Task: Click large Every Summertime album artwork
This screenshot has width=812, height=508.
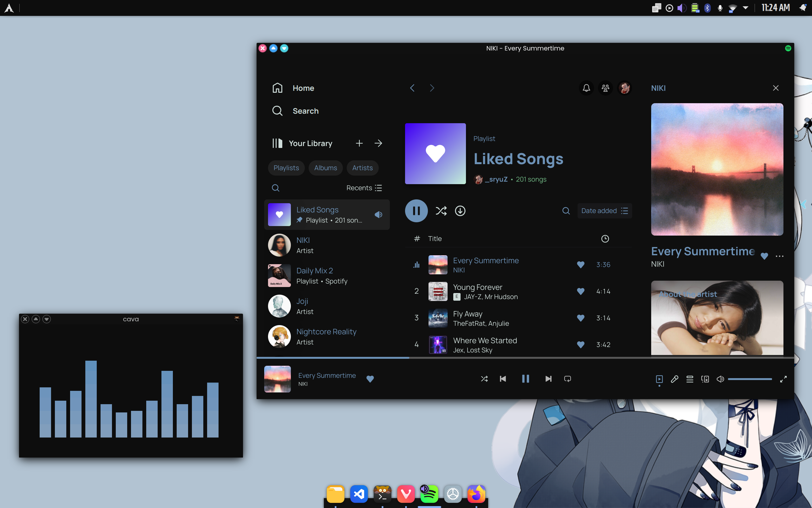Action: pos(717,169)
